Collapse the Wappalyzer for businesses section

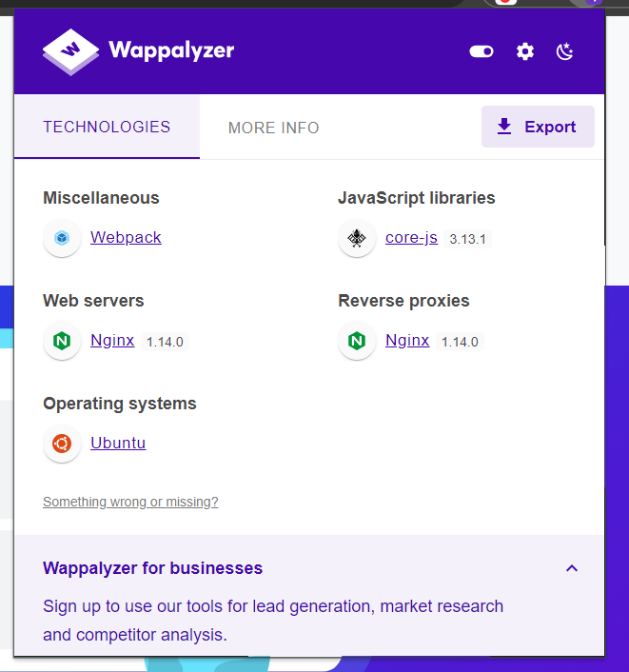[x=572, y=568]
